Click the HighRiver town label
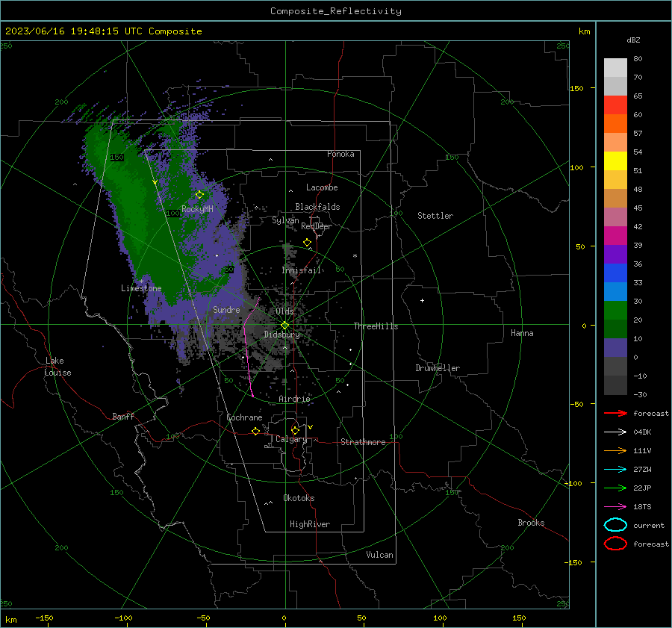672x628 pixels. pos(310,524)
